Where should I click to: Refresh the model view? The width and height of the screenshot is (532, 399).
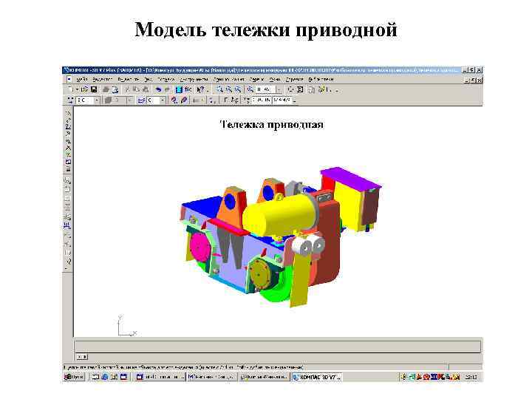pos(290,89)
